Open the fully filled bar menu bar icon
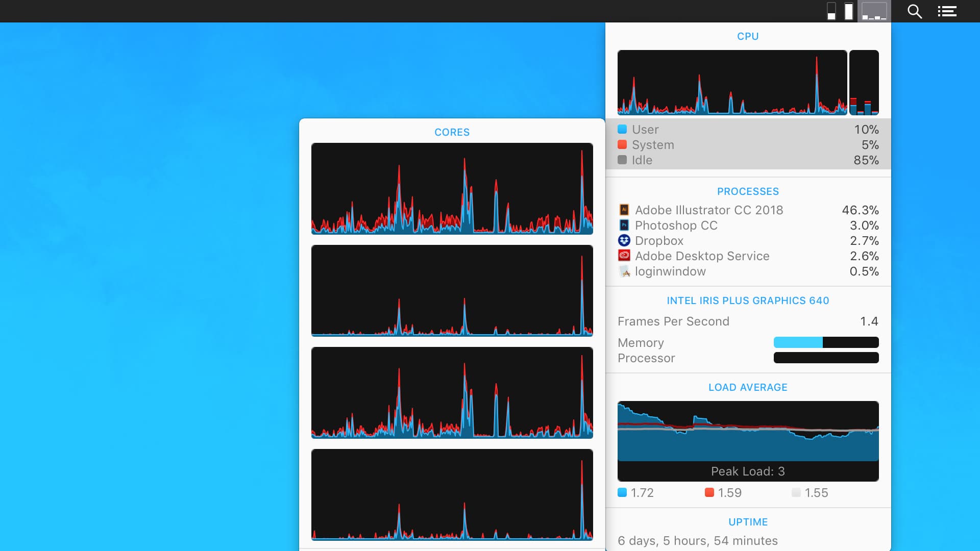 [x=849, y=11]
